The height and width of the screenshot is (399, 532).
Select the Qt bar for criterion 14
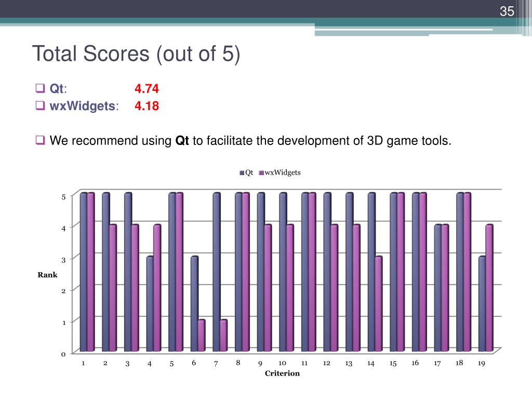[371, 272]
